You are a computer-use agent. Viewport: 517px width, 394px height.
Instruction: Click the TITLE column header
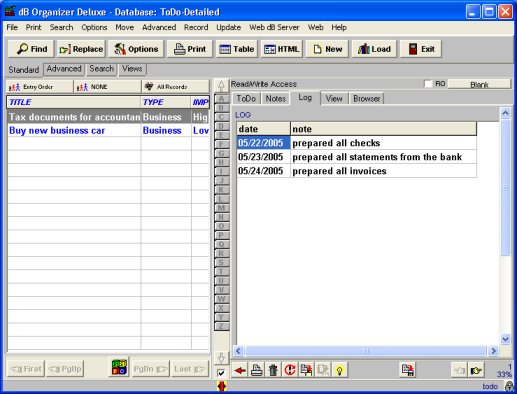tap(74, 102)
